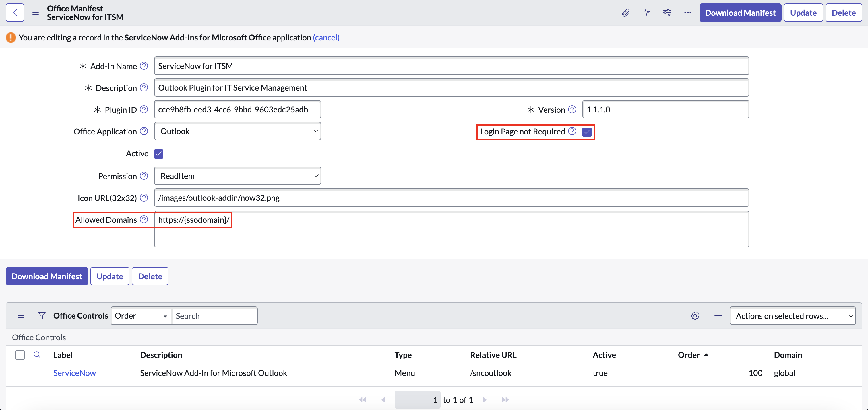
Task: Sort list by Relative URL column
Action: click(x=493, y=355)
